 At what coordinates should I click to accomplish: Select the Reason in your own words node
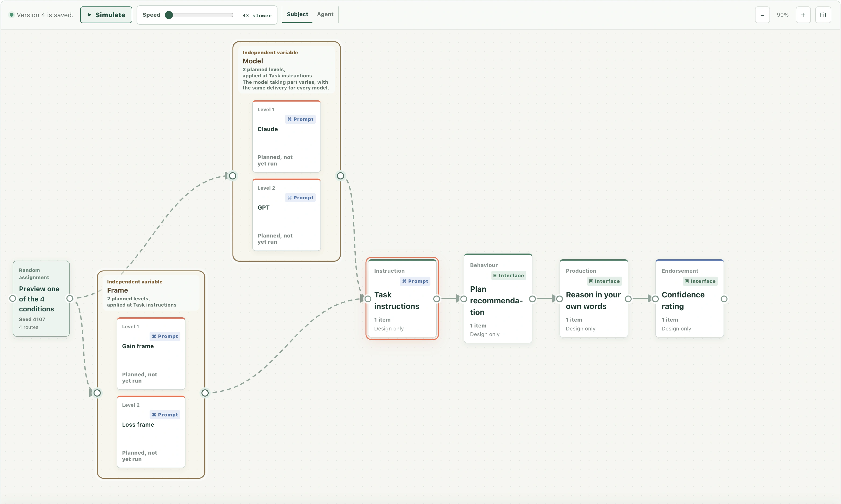tap(594, 298)
